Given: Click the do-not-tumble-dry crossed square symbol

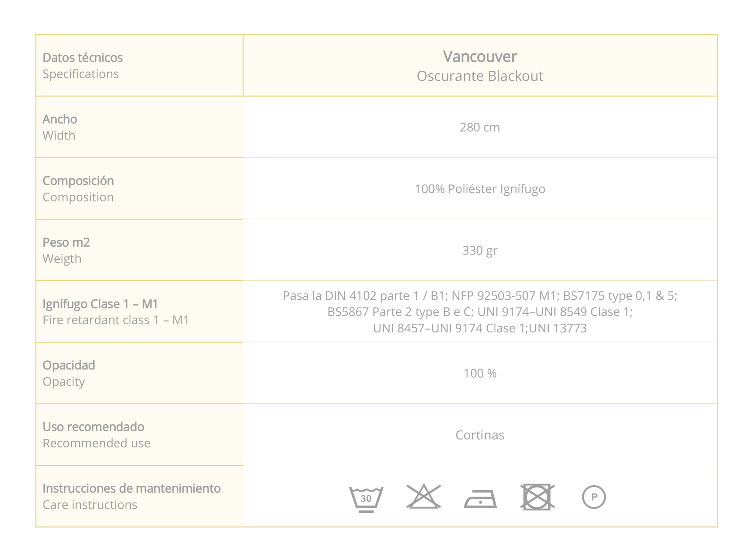Looking at the screenshot, I should point(537,497).
